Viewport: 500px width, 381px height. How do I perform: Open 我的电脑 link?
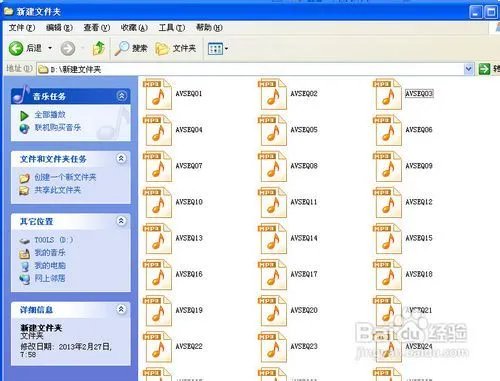point(50,266)
